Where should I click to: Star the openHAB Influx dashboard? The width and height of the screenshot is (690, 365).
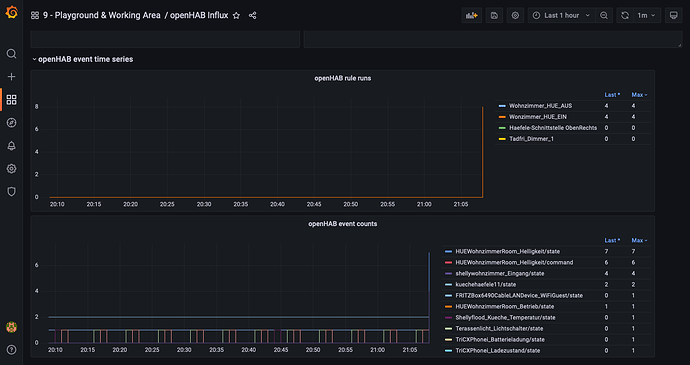pyautogui.click(x=236, y=15)
